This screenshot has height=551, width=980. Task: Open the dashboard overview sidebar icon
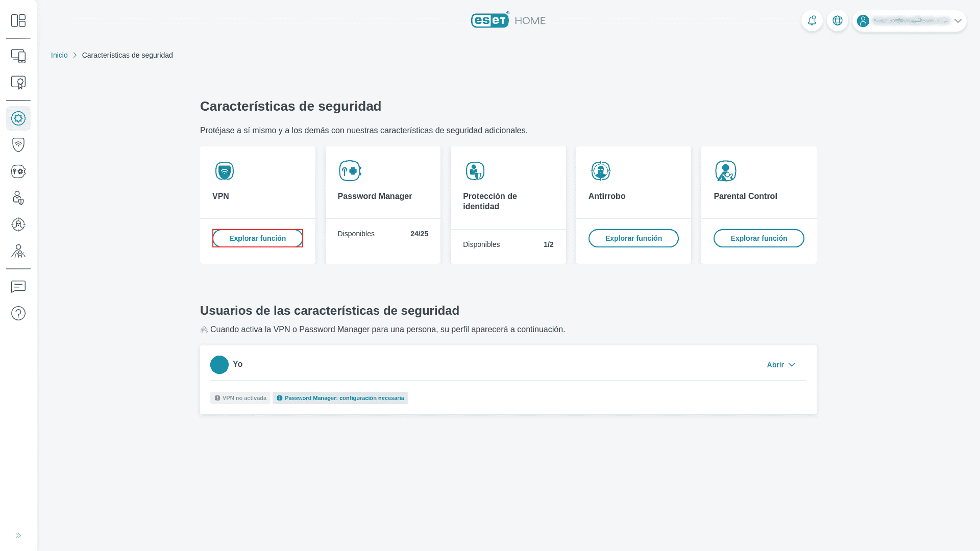(18, 20)
